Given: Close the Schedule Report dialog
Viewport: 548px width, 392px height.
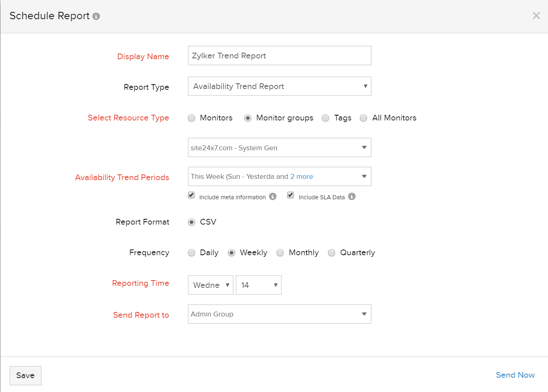Looking at the screenshot, I should coord(536,16).
